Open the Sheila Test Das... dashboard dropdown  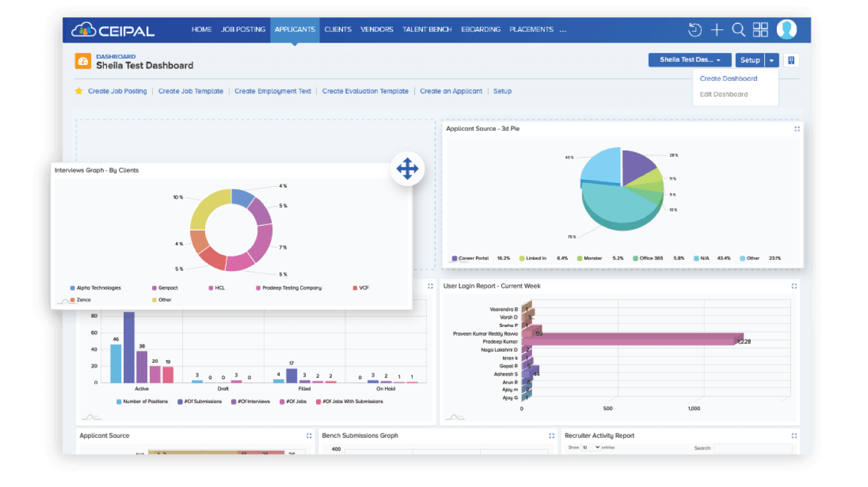pyautogui.click(x=690, y=60)
